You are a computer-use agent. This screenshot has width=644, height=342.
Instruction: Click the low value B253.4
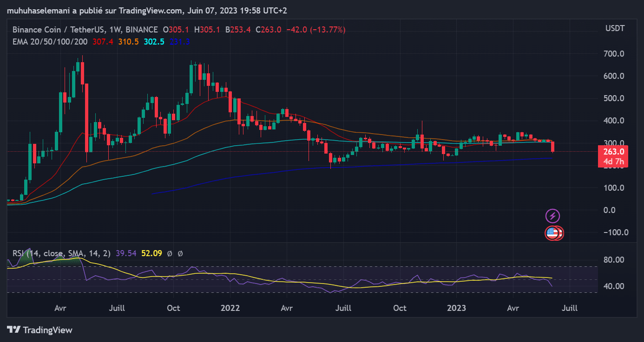(x=238, y=30)
